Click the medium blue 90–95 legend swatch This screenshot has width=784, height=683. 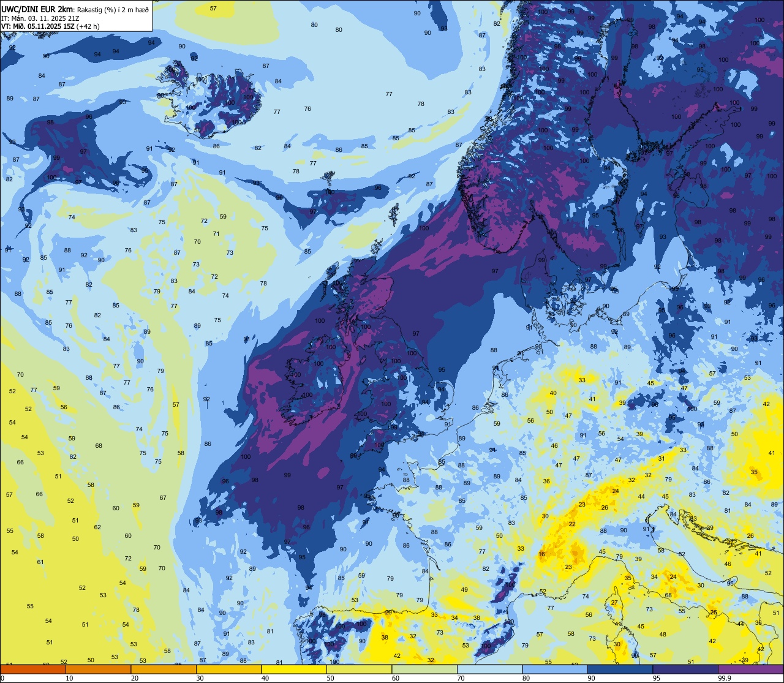tap(620, 669)
